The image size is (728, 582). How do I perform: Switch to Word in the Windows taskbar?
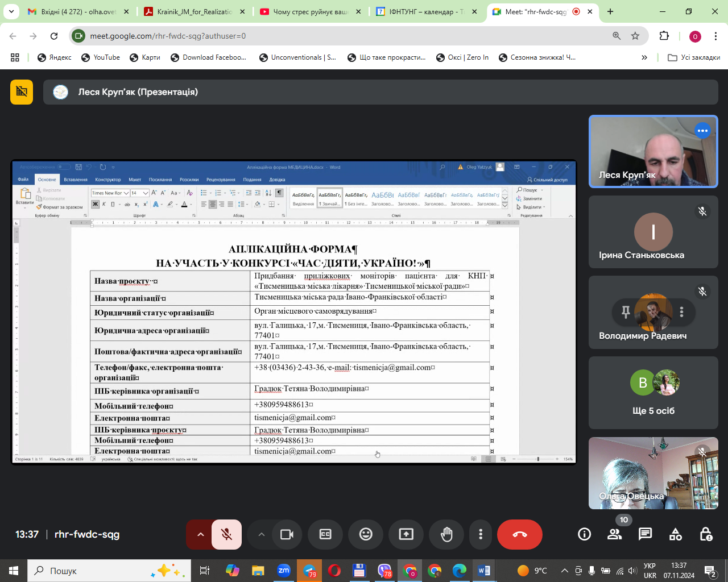[484, 571]
